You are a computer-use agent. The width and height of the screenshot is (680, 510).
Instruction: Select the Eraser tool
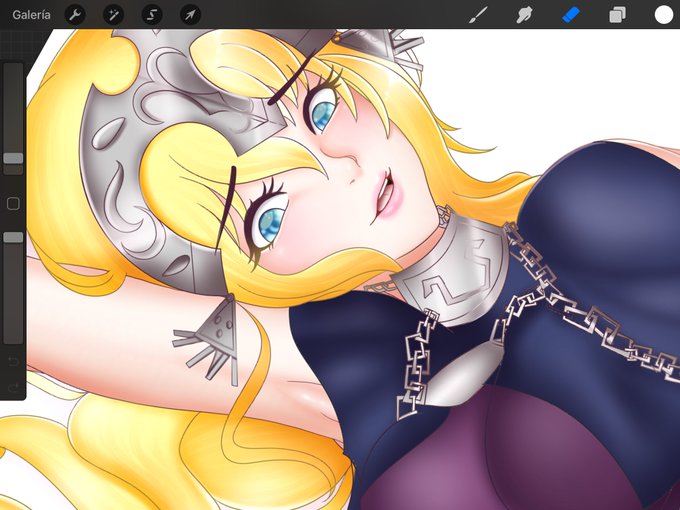click(571, 15)
